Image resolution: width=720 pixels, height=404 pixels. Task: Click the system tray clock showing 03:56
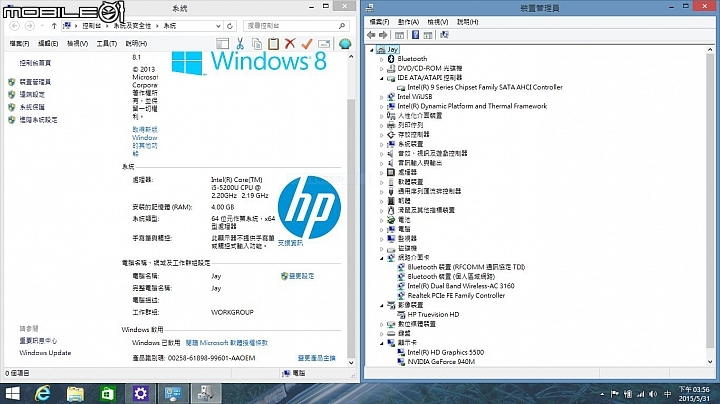[694, 394]
